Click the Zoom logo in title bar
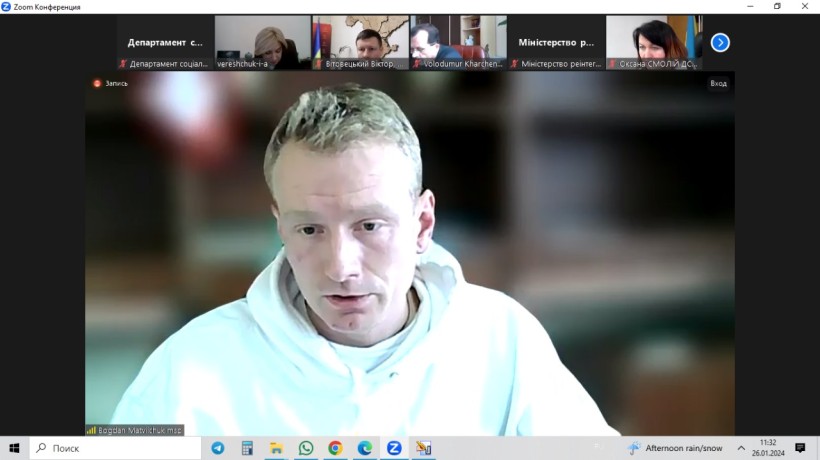Viewport: 820px width, 460px height. point(6,6)
